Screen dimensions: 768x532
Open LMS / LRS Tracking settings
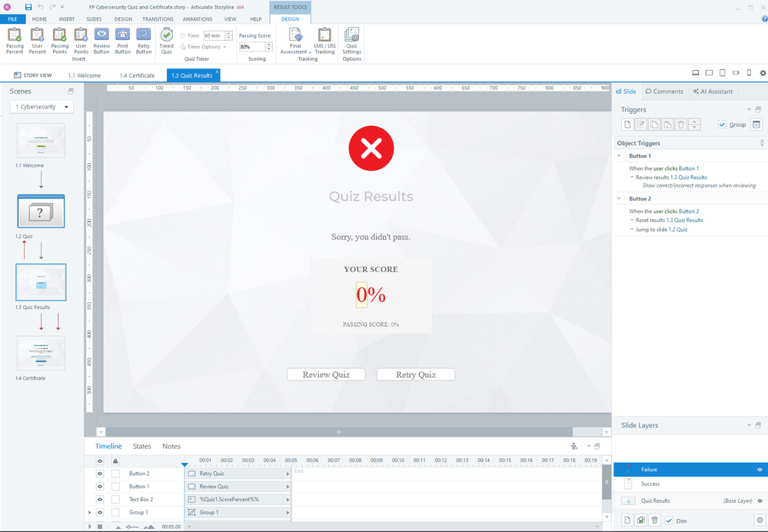(x=324, y=39)
